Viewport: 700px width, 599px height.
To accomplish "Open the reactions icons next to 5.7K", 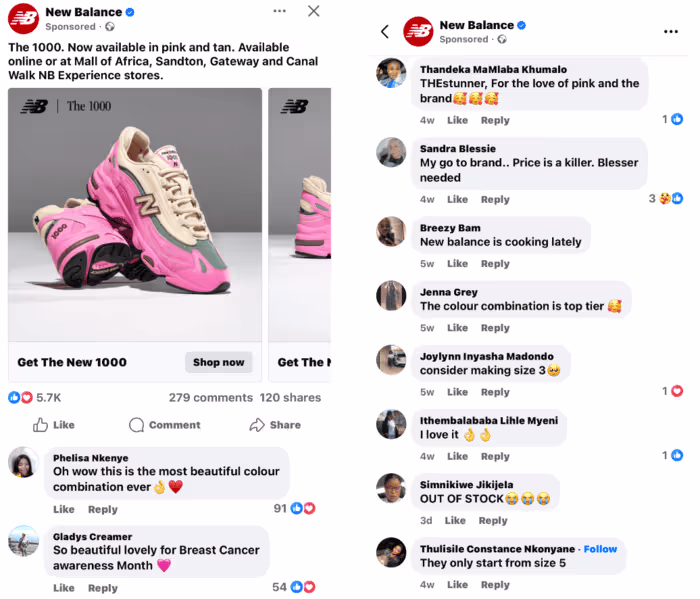I will click(x=21, y=397).
